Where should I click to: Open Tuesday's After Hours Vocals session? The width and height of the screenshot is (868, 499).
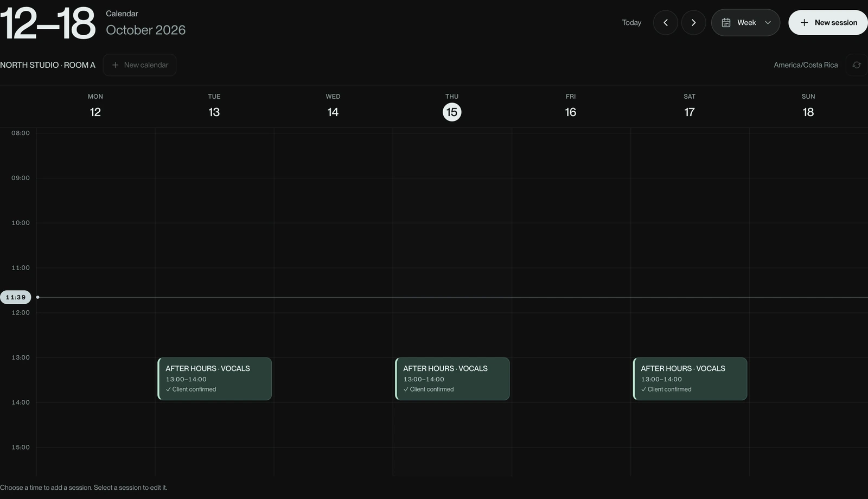pos(215,379)
